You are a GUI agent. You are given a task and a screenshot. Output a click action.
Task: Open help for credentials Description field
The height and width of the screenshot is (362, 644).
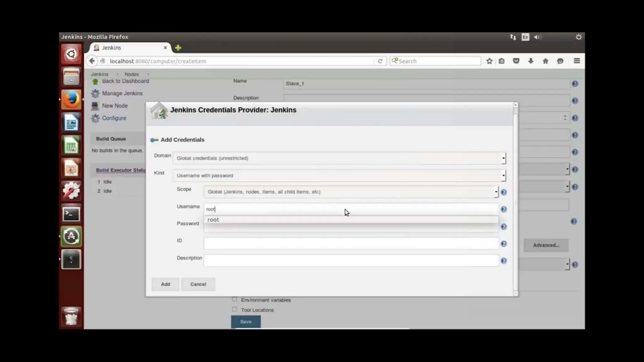(503, 261)
